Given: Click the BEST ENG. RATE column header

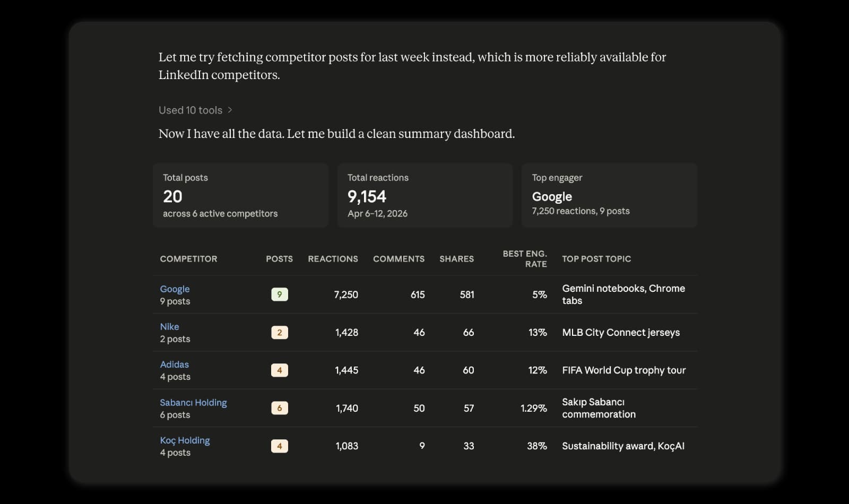Looking at the screenshot, I should pyautogui.click(x=525, y=259).
